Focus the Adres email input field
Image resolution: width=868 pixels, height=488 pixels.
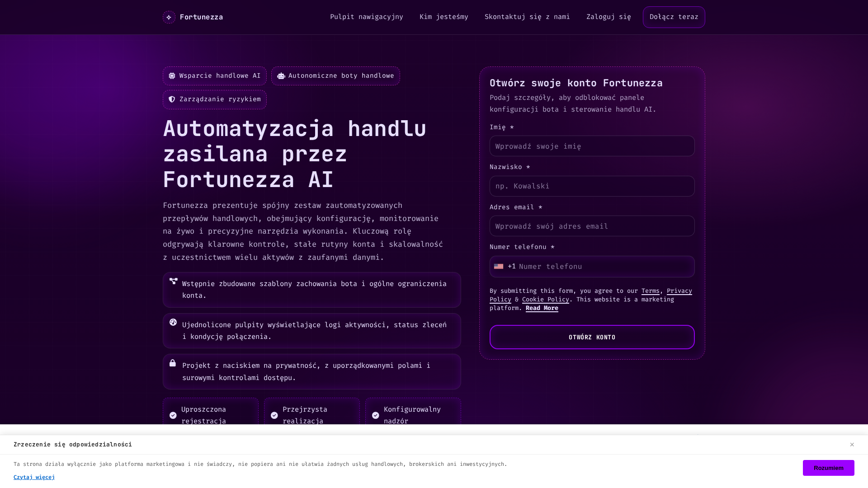tap(592, 226)
